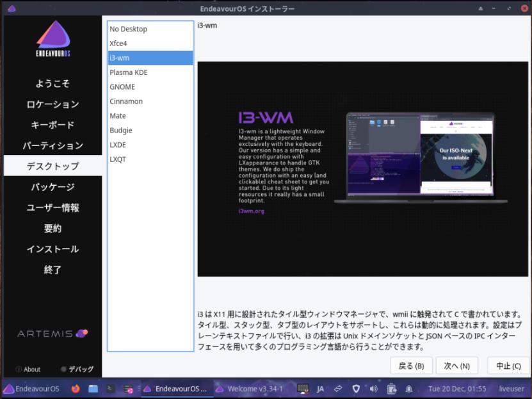
Task: Select GNOME desktop
Action: pyautogui.click(x=150, y=87)
